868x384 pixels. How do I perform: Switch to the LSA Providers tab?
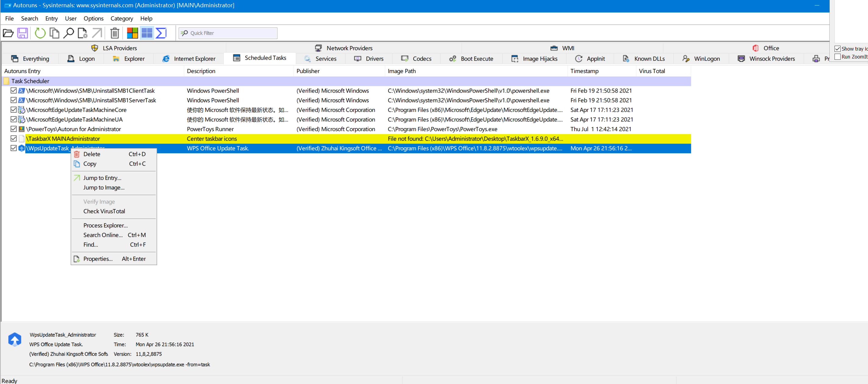click(x=114, y=48)
